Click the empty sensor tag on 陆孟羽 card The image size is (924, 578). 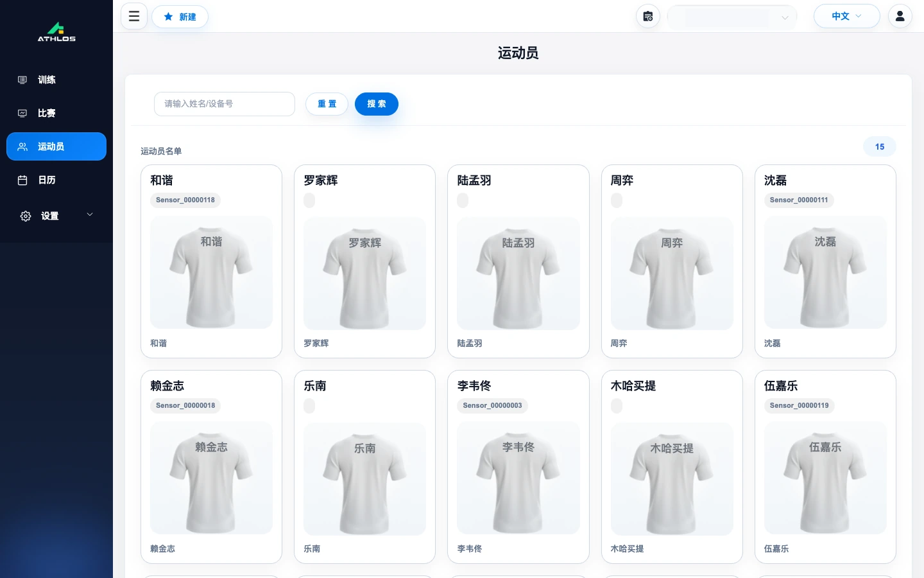(463, 200)
